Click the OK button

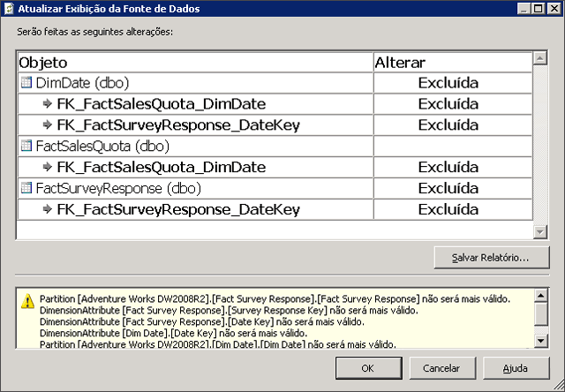(x=369, y=368)
